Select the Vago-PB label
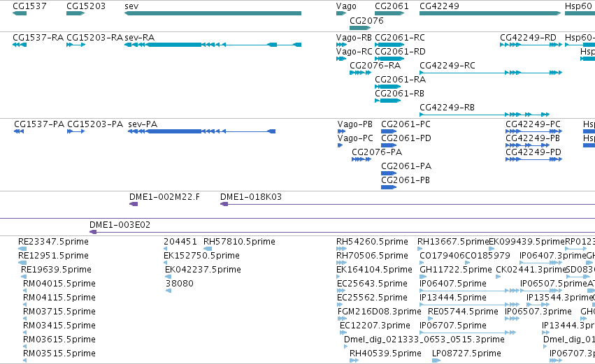Image resolution: width=595 pixels, height=364 pixels. [354, 124]
